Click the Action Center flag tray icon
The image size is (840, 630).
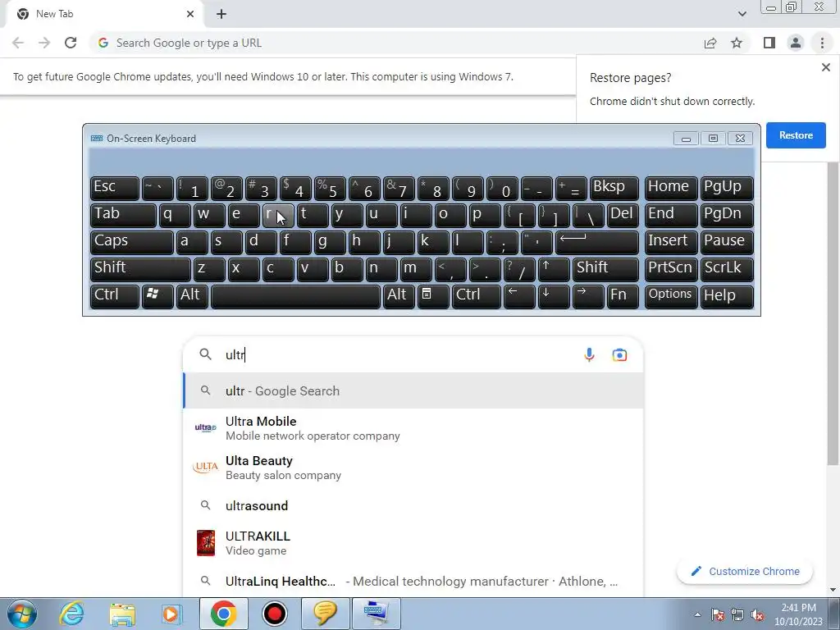click(718, 614)
